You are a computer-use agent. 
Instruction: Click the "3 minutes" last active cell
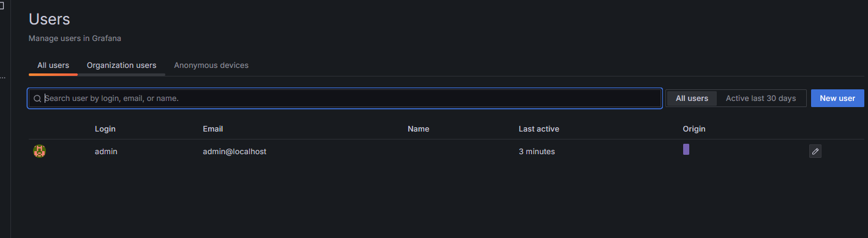click(x=537, y=151)
